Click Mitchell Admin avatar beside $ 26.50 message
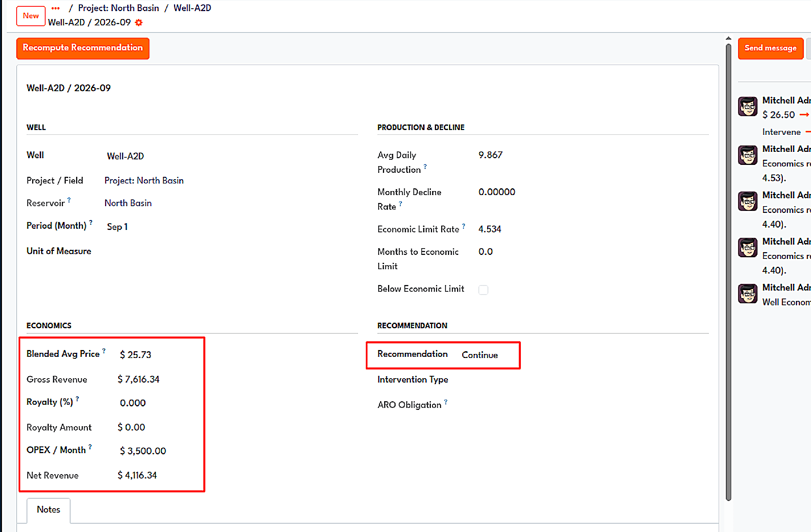 pyautogui.click(x=748, y=106)
